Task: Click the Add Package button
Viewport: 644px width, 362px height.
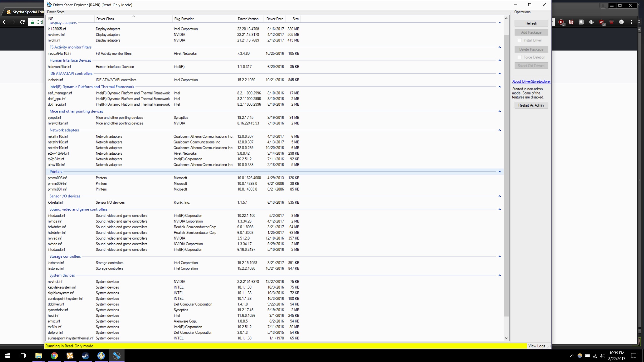Action: (x=531, y=32)
